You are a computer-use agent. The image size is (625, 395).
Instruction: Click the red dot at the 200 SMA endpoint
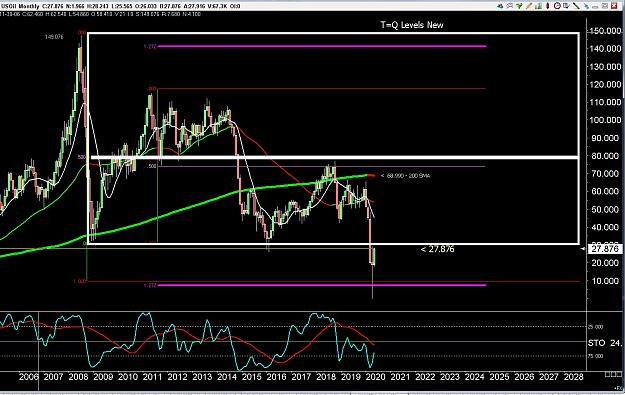point(371,175)
